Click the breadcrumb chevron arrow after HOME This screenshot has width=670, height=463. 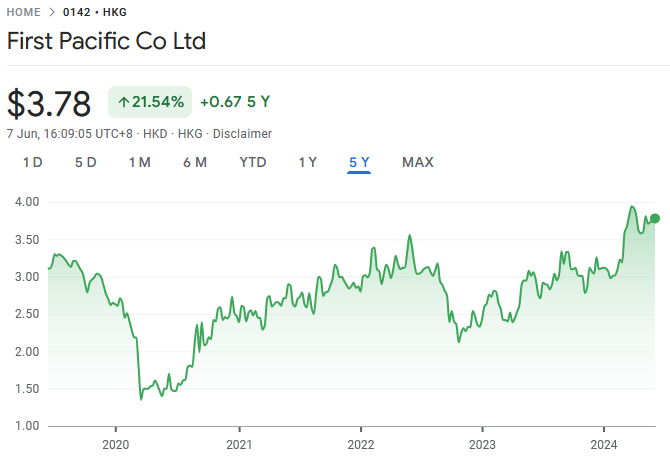point(52,12)
